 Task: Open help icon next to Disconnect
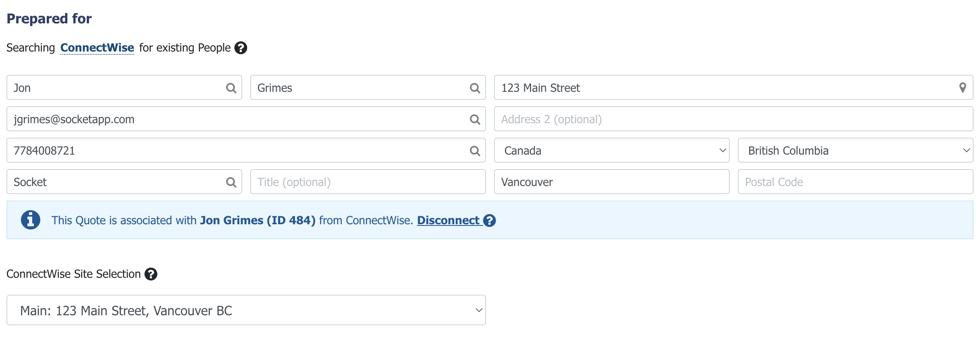[489, 221]
